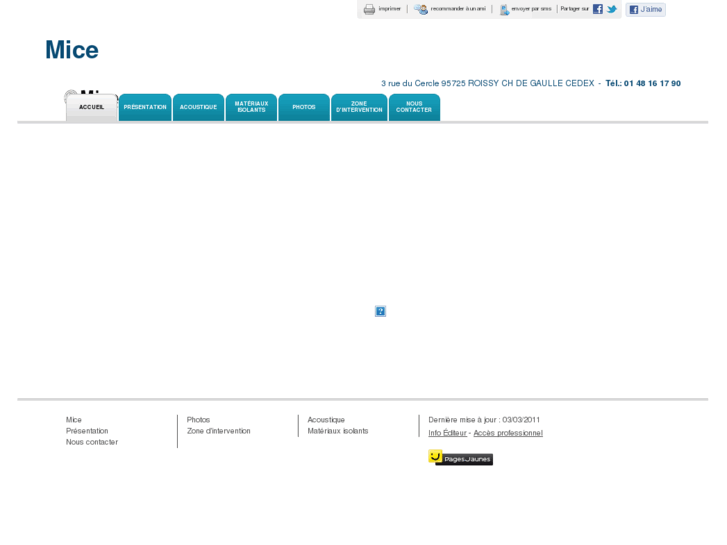Viewport: 727px width, 545px height.
Task: Open the footer Acoustique link
Action: [x=326, y=420]
